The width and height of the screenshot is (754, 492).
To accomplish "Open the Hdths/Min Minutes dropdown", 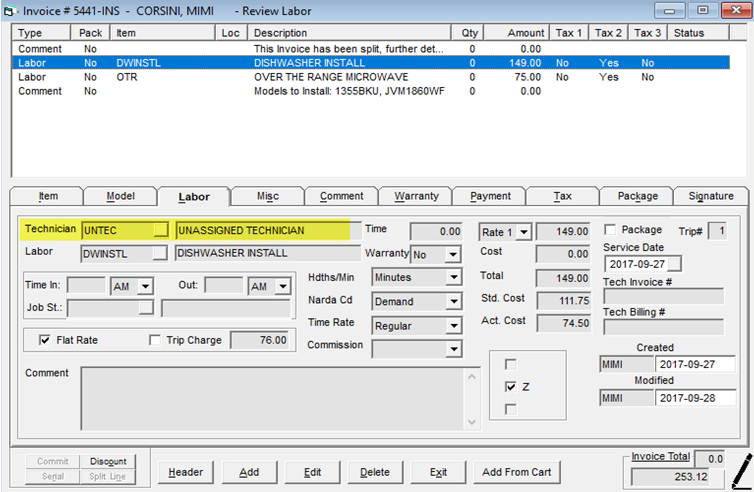I will tap(452, 277).
